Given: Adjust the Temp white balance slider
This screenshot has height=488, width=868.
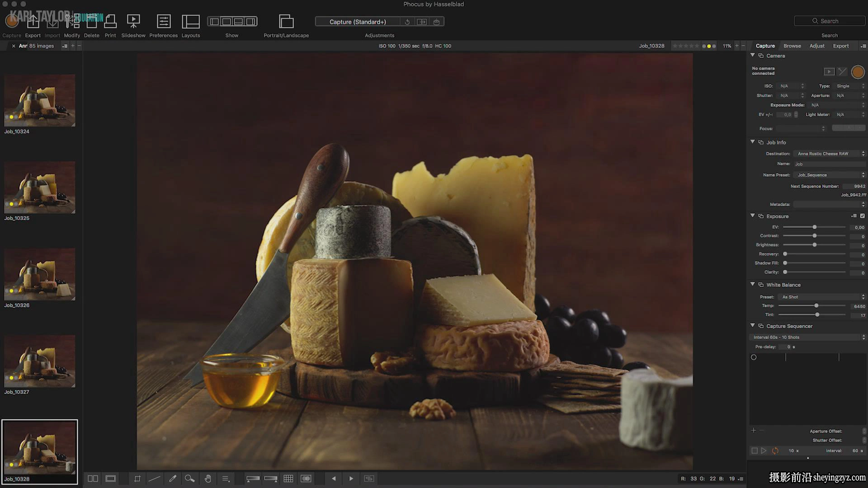Looking at the screenshot, I should pos(812,306).
